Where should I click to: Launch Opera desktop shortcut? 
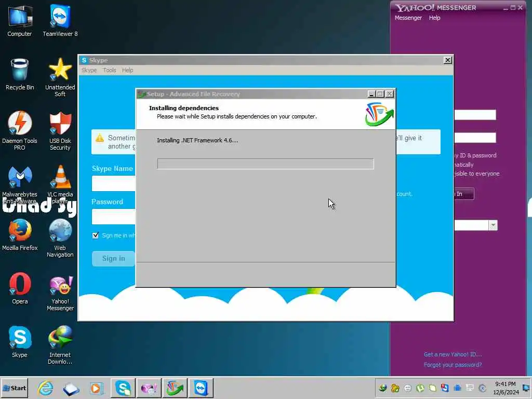[20, 288]
